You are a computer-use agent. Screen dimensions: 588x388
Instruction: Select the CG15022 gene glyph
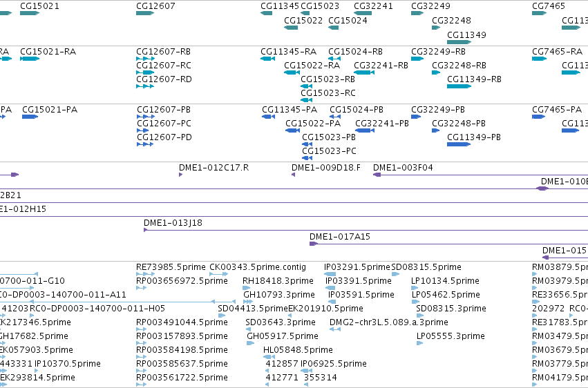click(291, 28)
